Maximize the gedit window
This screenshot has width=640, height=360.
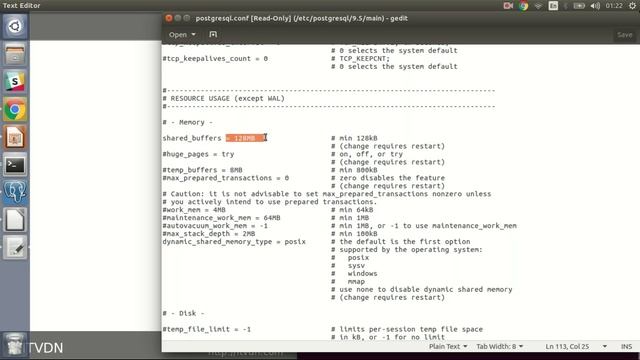(x=187, y=18)
